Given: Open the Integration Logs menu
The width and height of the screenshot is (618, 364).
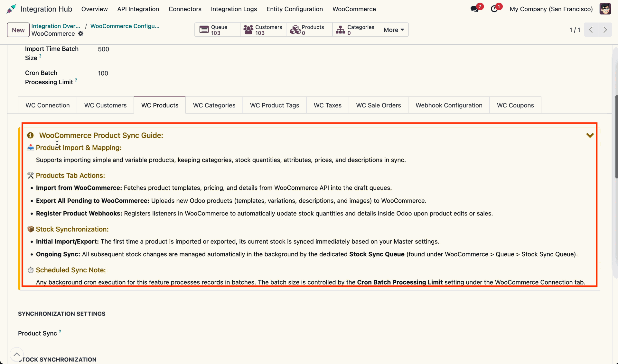Looking at the screenshot, I should (x=234, y=9).
